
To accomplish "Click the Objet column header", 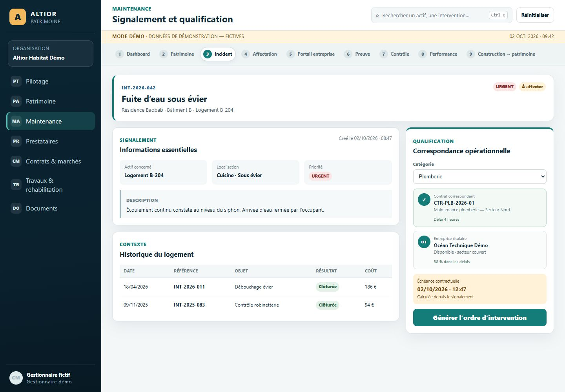I will (241, 271).
